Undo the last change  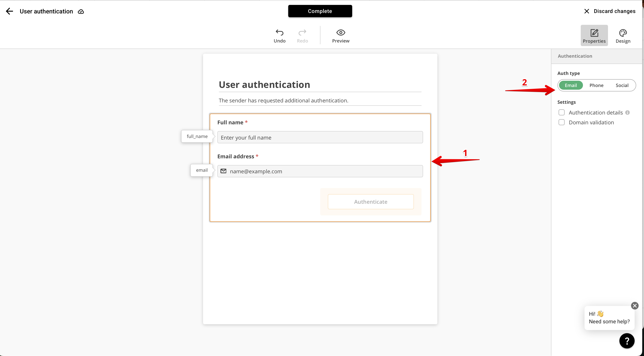[x=280, y=36]
